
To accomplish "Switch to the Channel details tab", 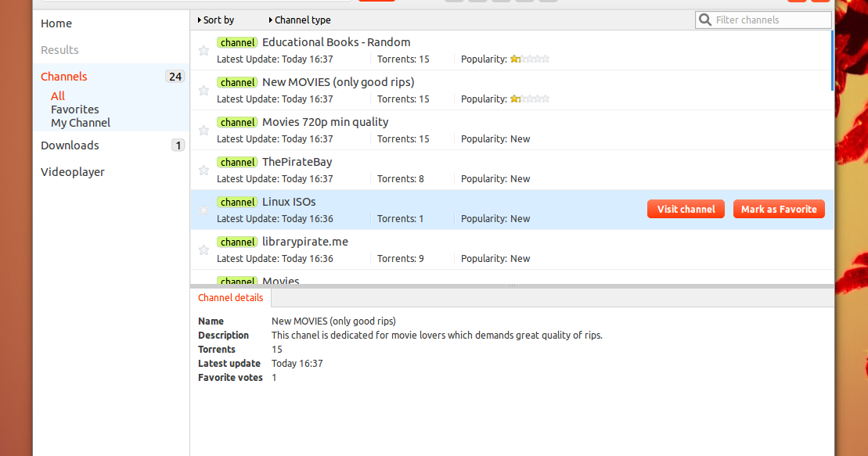I will pyautogui.click(x=230, y=298).
